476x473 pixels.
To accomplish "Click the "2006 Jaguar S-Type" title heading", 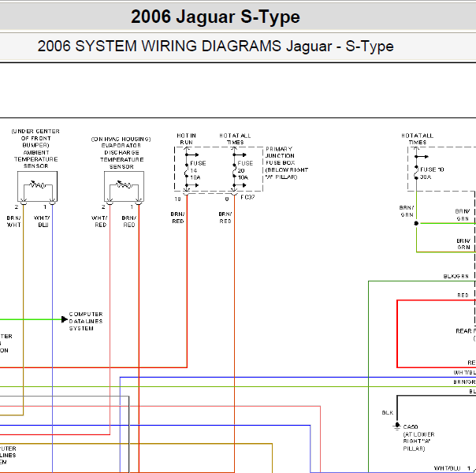I will pyautogui.click(x=215, y=17).
